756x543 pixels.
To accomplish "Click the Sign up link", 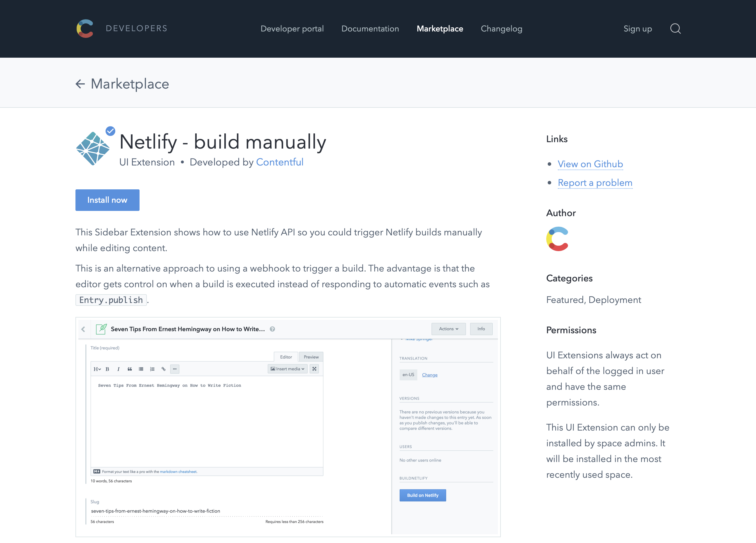I will (638, 29).
